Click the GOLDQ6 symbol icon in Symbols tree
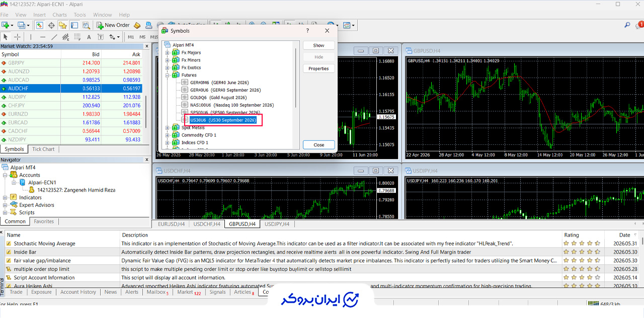644x318 pixels. (185, 98)
